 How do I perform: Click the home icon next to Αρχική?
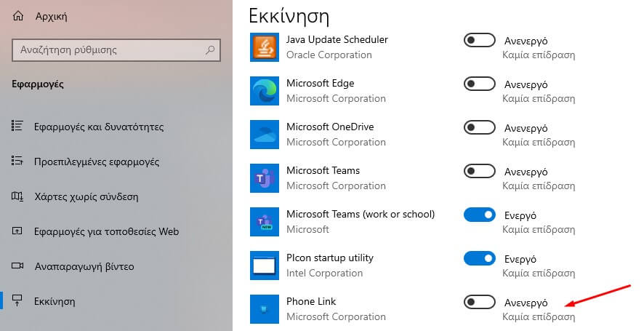click(x=18, y=15)
